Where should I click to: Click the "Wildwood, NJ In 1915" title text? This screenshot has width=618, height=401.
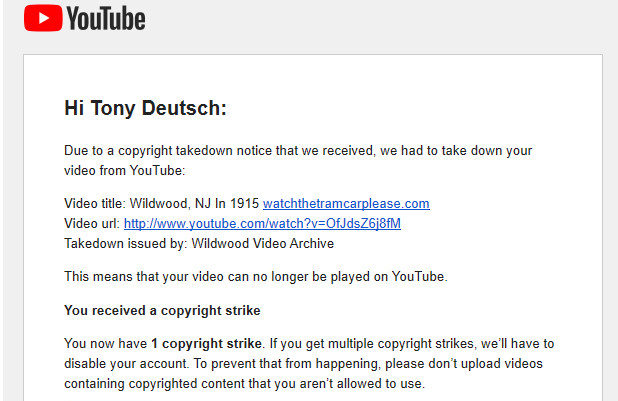[x=194, y=203]
